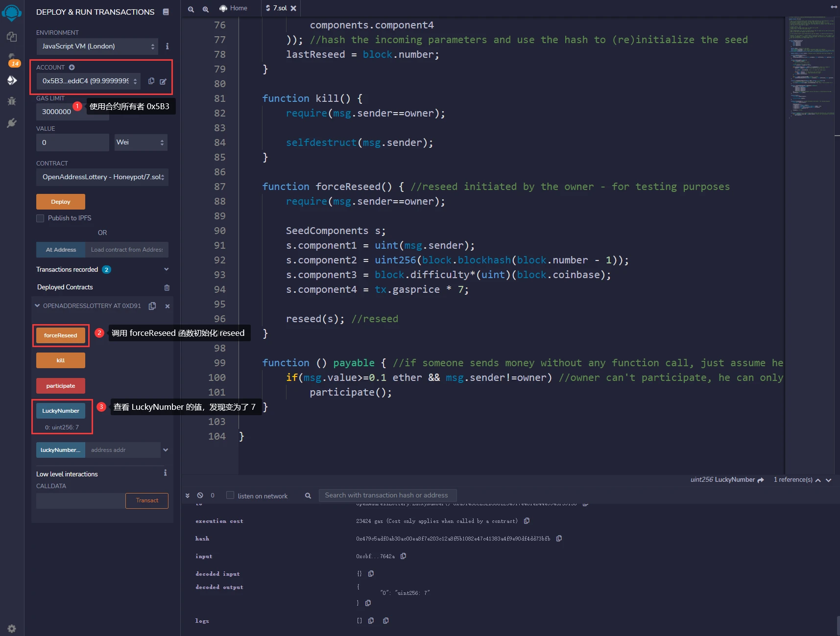840x636 pixels.
Task: Add a new account with plus icon
Action: [x=72, y=67]
